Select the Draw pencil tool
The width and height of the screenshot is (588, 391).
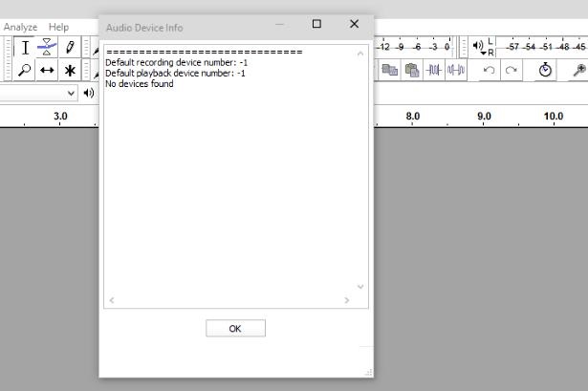[70, 47]
